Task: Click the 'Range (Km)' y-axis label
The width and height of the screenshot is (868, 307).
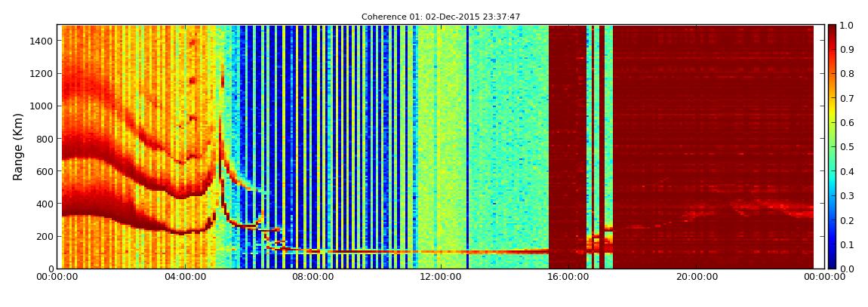Action: point(18,146)
